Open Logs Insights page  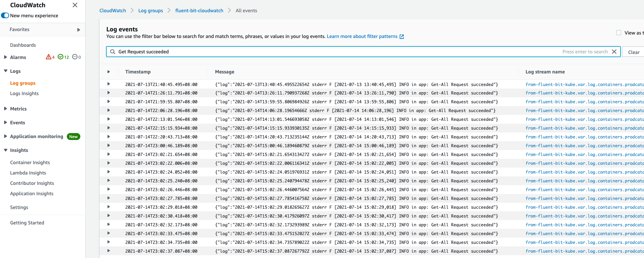click(24, 93)
